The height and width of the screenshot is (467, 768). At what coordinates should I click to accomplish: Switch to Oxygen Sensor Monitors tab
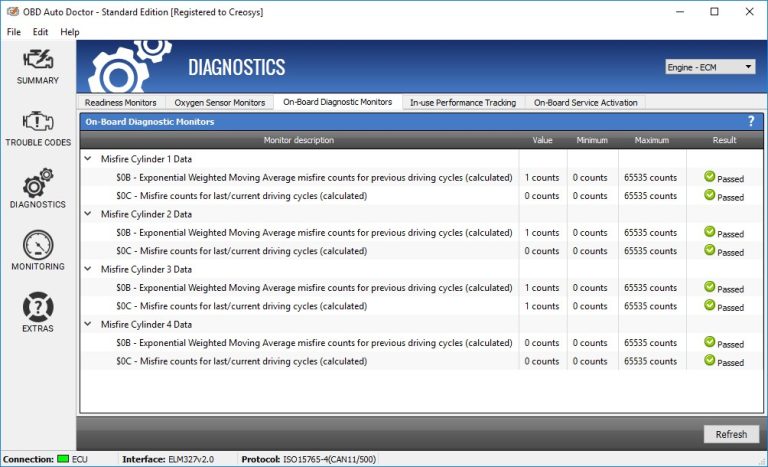click(x=219, y=102)
